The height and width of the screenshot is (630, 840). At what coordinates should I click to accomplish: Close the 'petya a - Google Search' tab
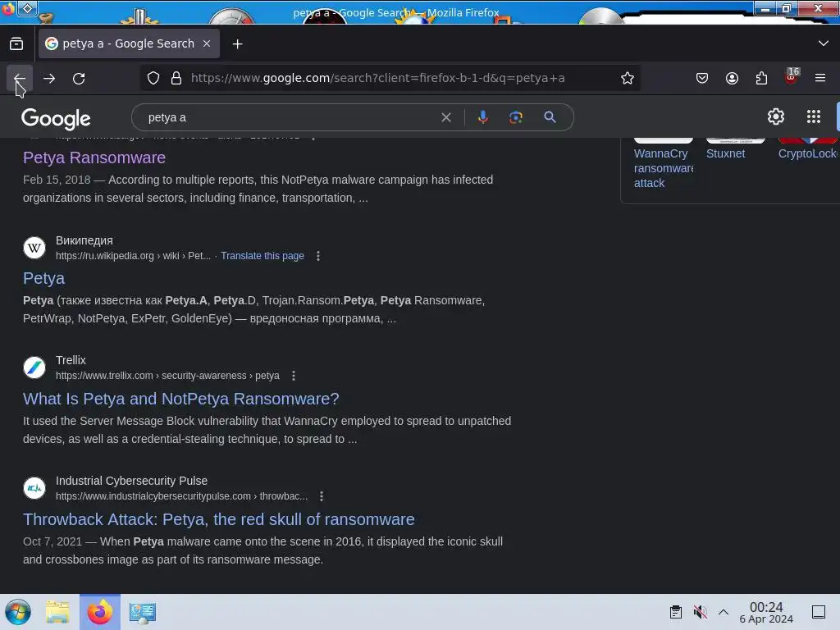207,43
